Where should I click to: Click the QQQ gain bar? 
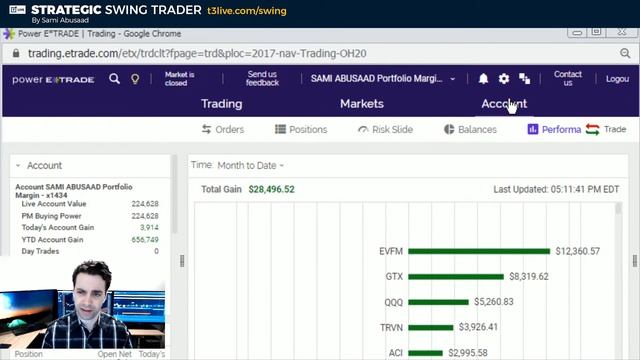(x=438, y=302)
